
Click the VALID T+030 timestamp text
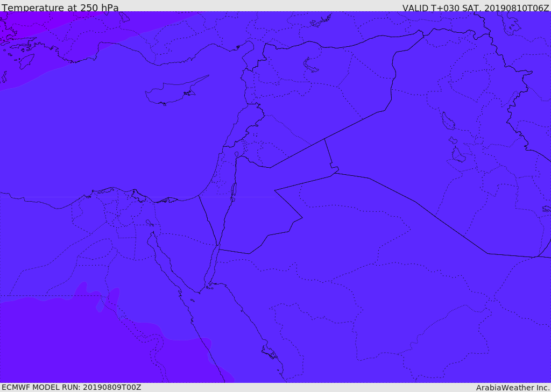(476, 8)
